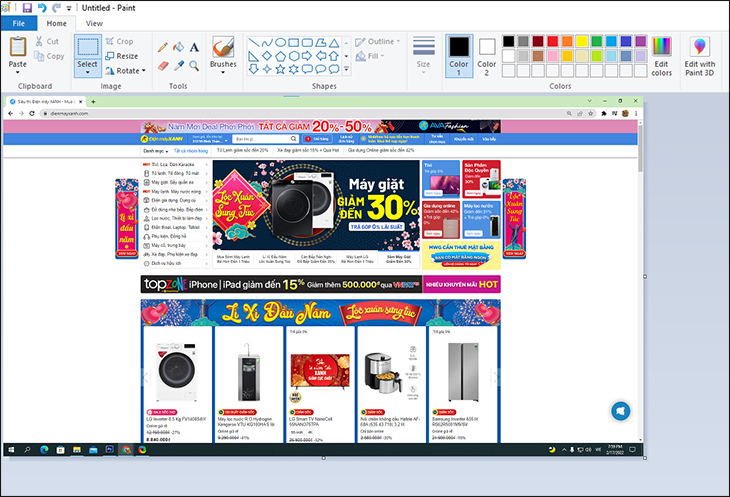This screenshot has width=730, height=497.
Task: Pick the black color swatch
Action: pos(508,41)
